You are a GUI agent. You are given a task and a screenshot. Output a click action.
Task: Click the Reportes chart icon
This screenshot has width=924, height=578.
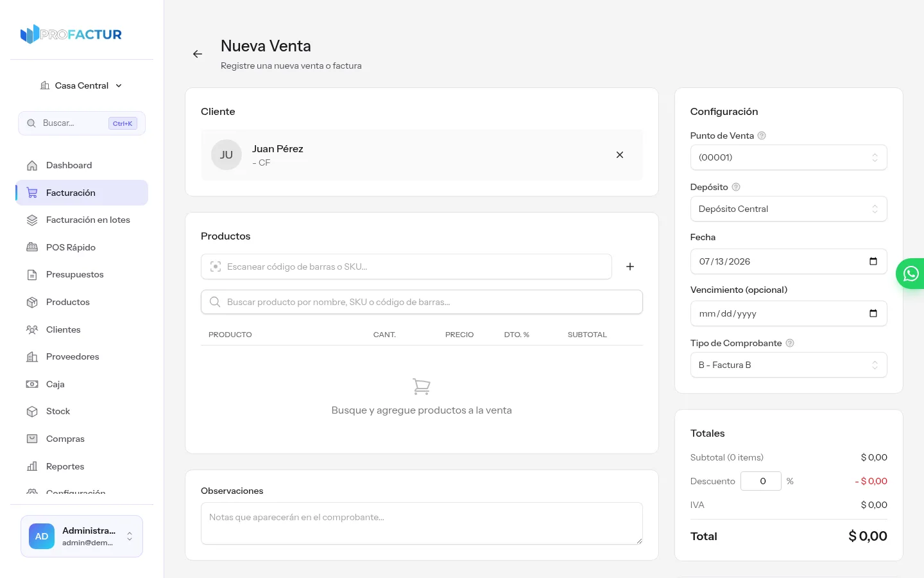[x=32, y=466]
